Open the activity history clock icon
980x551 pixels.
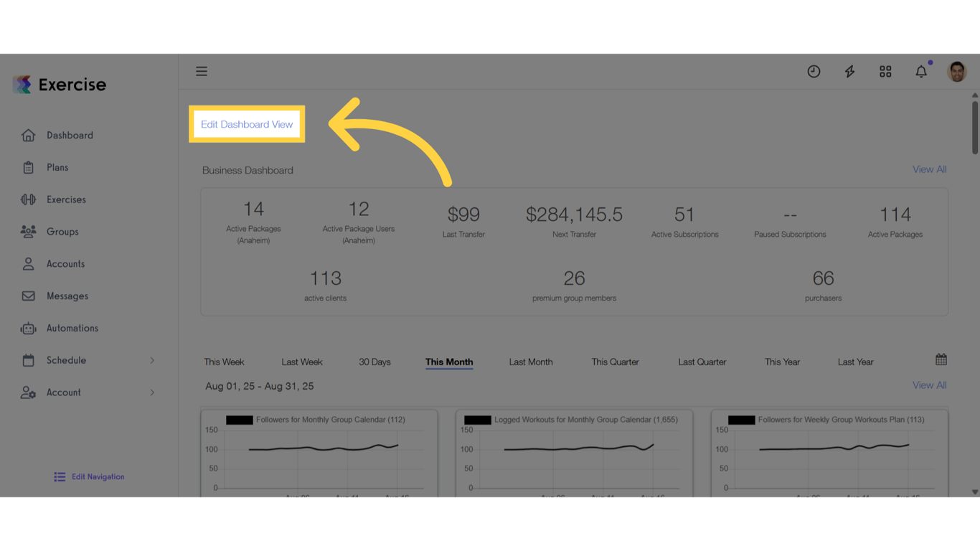pos(814,71)
